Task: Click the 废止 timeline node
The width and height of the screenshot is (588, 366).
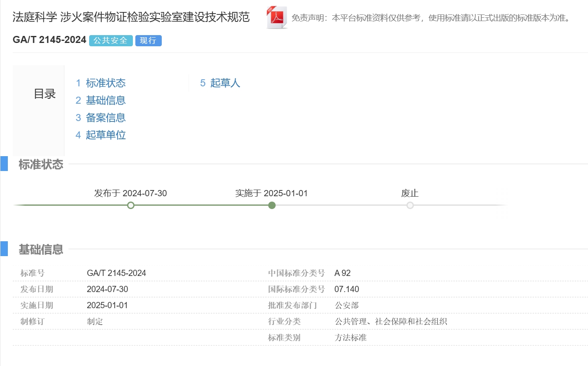Action: [x=410, y=205]
